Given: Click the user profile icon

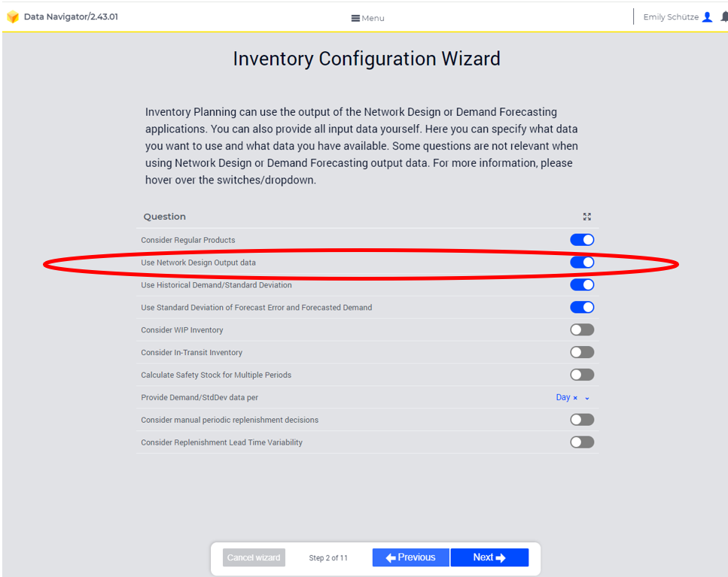Looking at the screenshot, I should (x=707, y=17).
